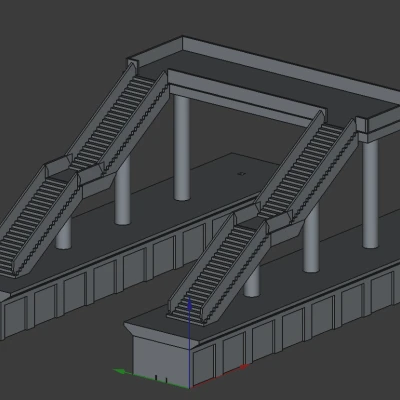Select the front end wall of the nearest platform
The image size is (400, 400).
[x=161, y=361]
